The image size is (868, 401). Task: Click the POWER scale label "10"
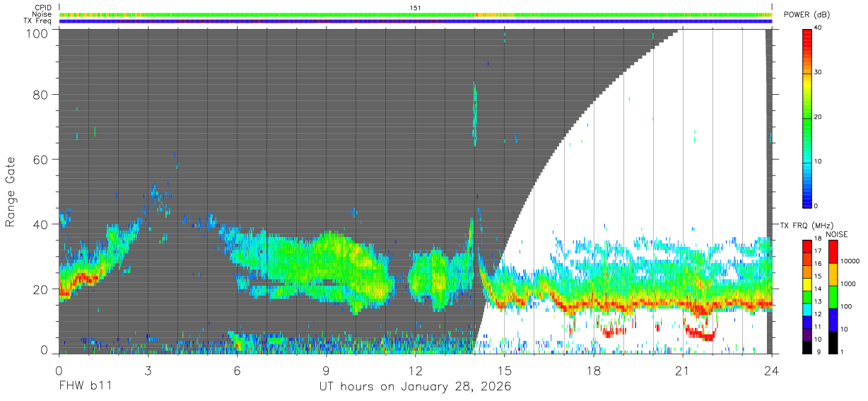pos(819,161)
